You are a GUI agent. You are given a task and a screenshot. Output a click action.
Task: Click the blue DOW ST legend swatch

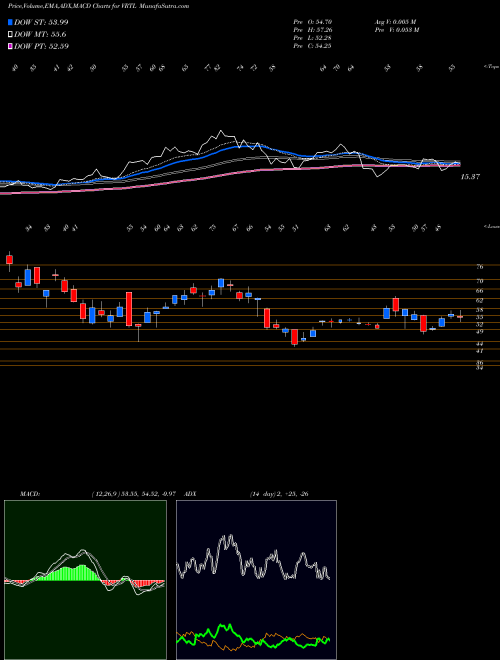10,22
